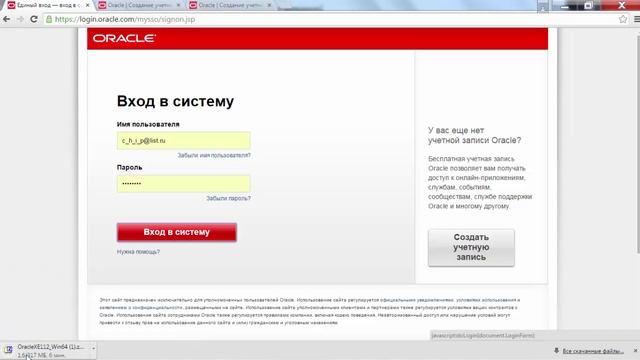The width and height of the screenshot is (640, 360).
Task: Click 'У вас еще нет учетной записи Oracle?' text
Action: (x=474, y=135)
